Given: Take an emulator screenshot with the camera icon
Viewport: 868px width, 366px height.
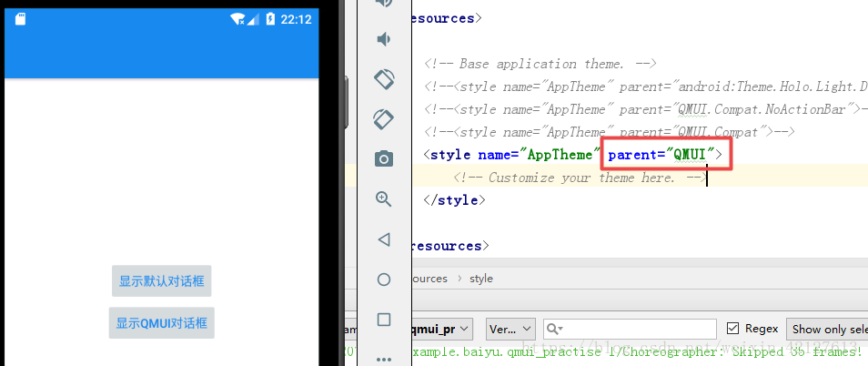Looking at the screenshot, I should point(384,159).
